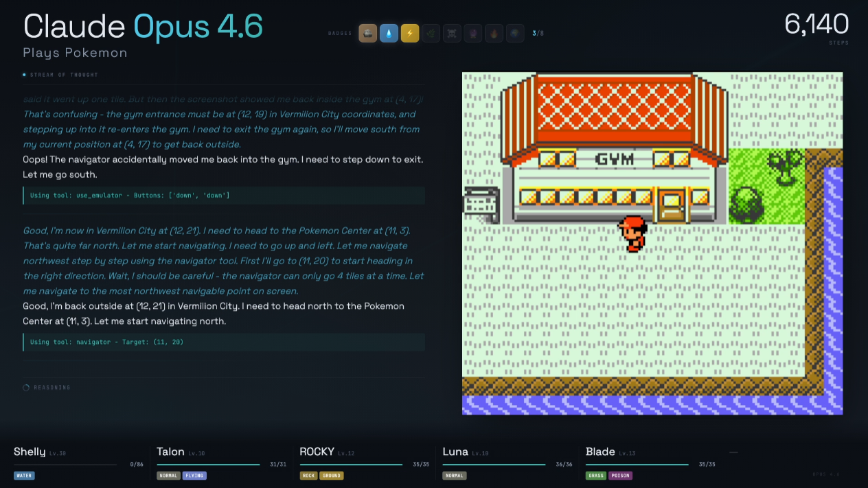Click the red-capped trainer sprite

click(632, 234)
